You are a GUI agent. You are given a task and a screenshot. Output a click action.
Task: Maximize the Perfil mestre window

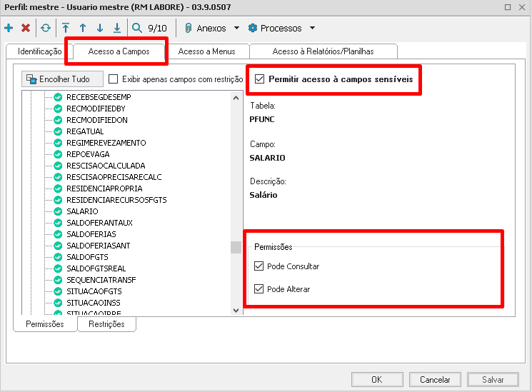(508, 7)
